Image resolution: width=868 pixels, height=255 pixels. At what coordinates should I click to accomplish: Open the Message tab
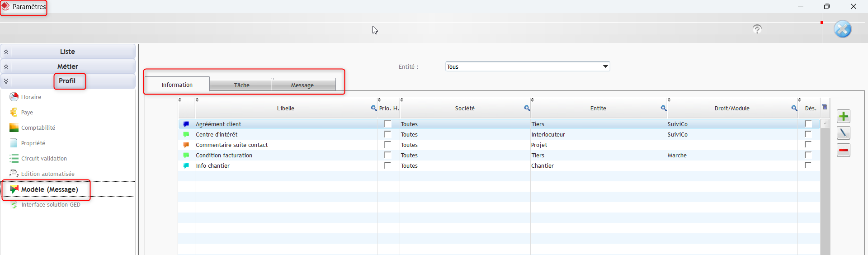(x=302, y=85)
